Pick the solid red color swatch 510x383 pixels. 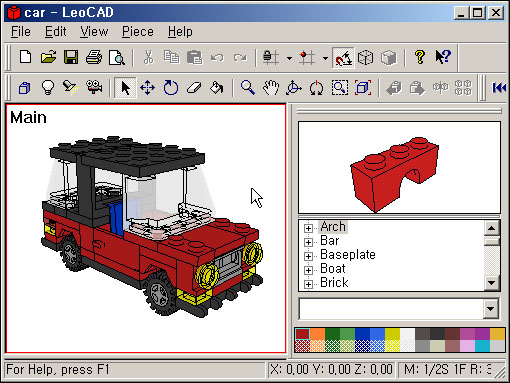(303, 334)
